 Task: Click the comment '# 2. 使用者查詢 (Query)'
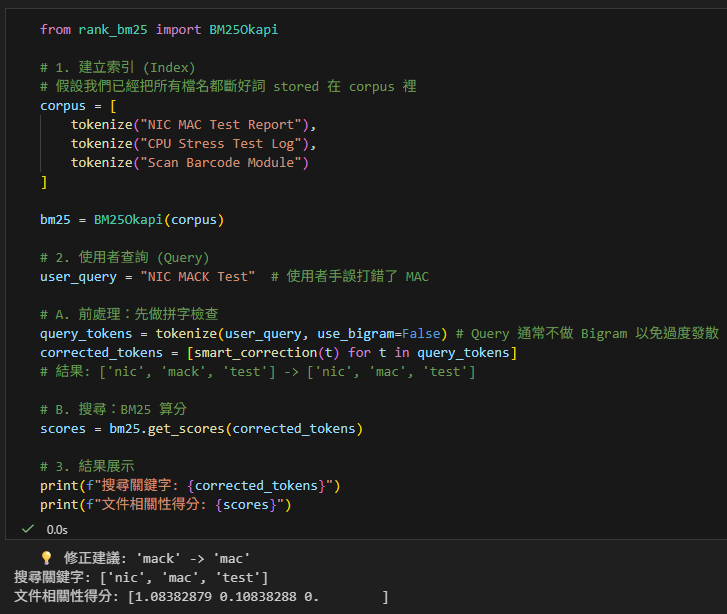point(125,258)
